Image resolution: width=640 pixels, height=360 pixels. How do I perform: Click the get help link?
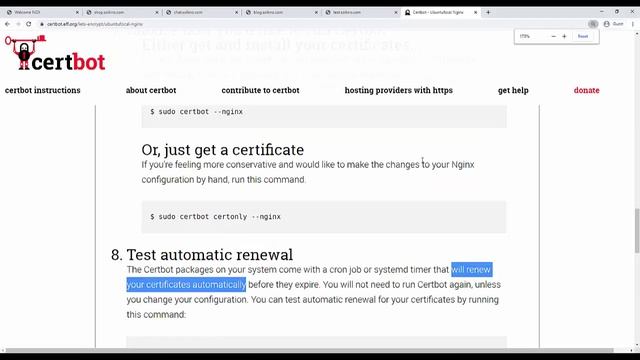click(513, 90)
